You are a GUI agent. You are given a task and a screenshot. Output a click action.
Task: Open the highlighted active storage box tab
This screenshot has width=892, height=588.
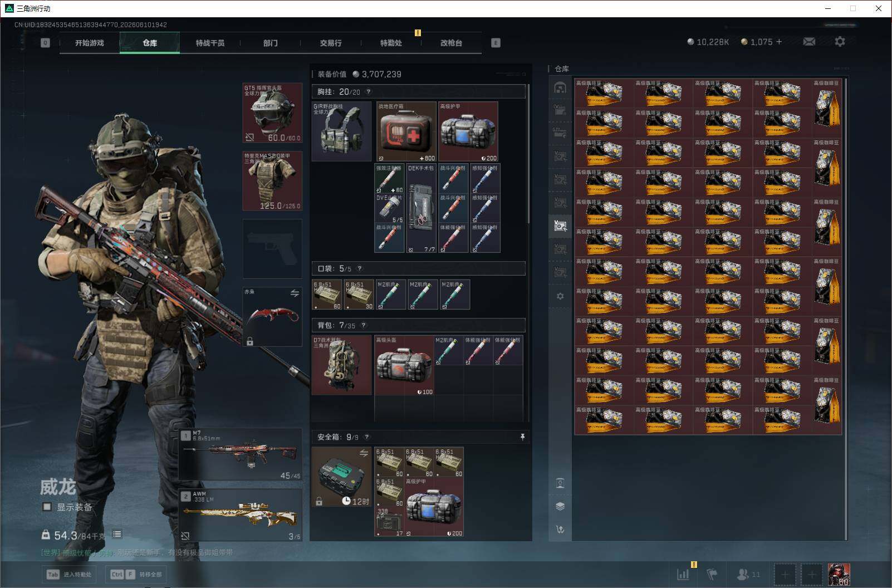560,226
